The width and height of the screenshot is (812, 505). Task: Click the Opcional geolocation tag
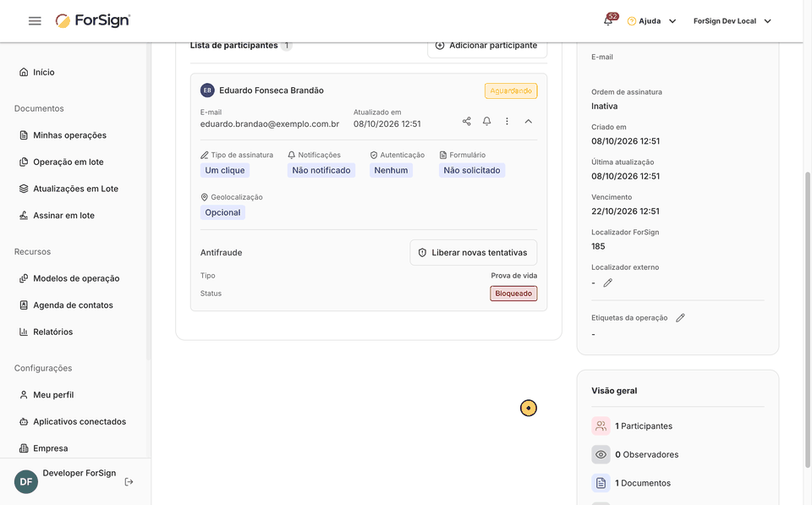point(222,212)
